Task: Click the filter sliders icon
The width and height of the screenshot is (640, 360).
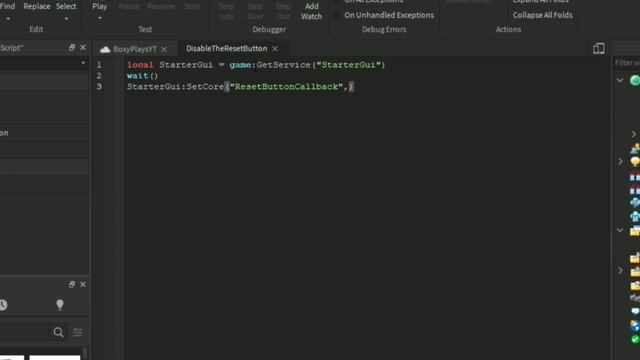Action: [77, 332]
